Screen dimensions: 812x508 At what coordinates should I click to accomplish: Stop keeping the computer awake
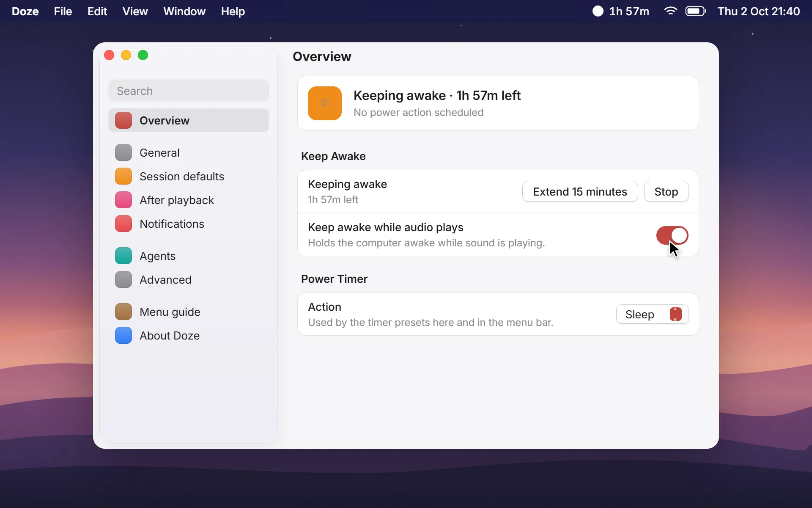(x=666, y=192)
